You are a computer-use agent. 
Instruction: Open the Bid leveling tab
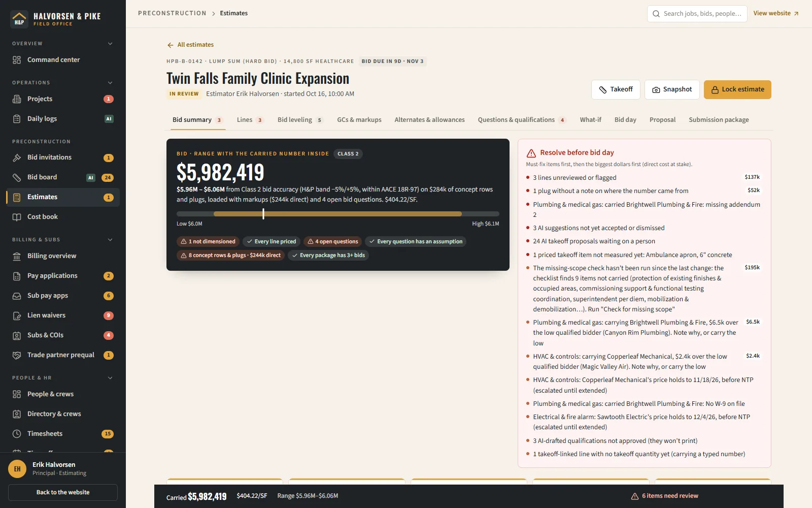(x=300, y=120)
